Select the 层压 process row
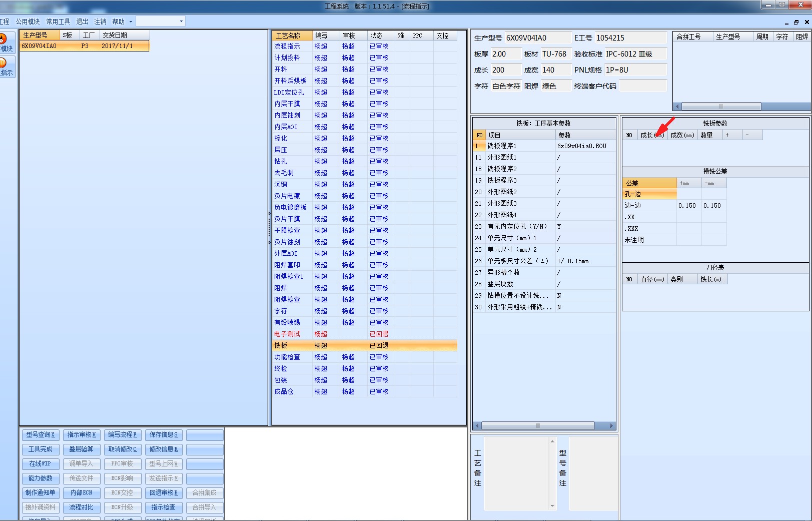The height and width of the screenshot is (521, 812). (364, 150)
